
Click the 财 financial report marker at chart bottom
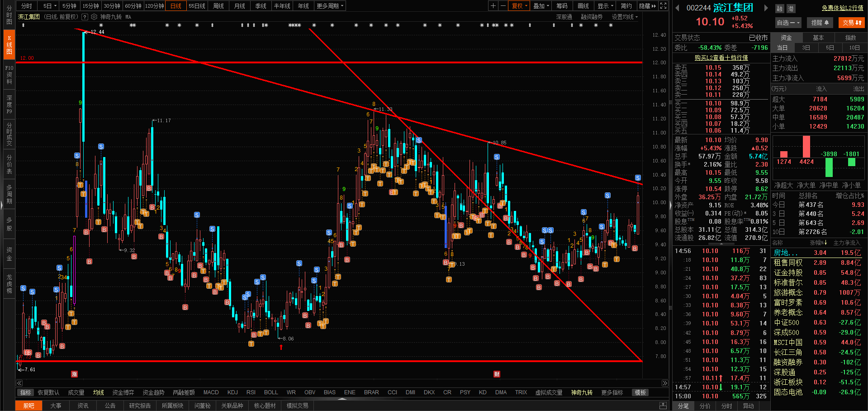pos(497,374)
